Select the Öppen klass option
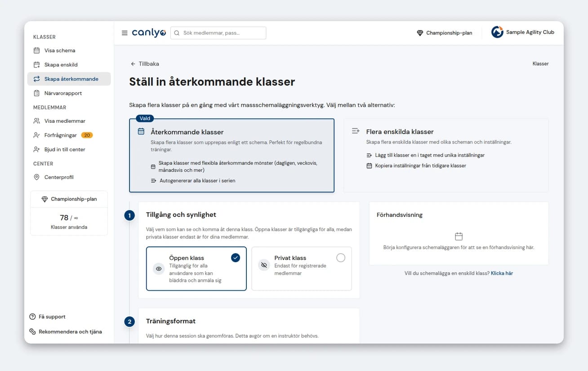The height and width of the screenshot is (371, 588). pyautogui.click(x=196, y=269)
